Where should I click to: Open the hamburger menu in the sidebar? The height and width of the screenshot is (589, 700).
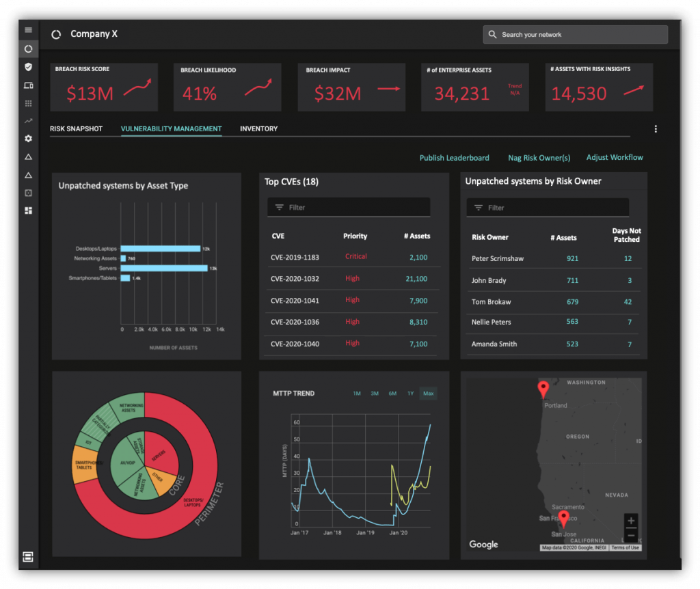click(x=28, y=30)
